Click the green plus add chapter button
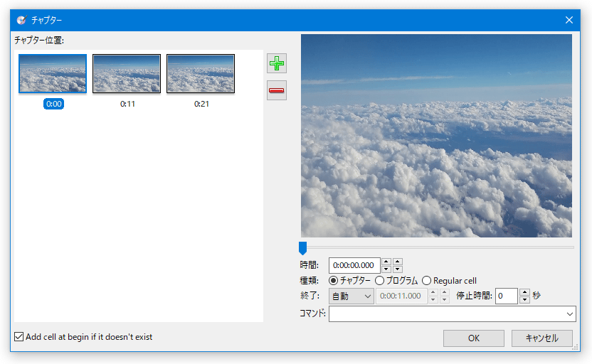This screenshot has height=364, width=592. coord(277,63)
